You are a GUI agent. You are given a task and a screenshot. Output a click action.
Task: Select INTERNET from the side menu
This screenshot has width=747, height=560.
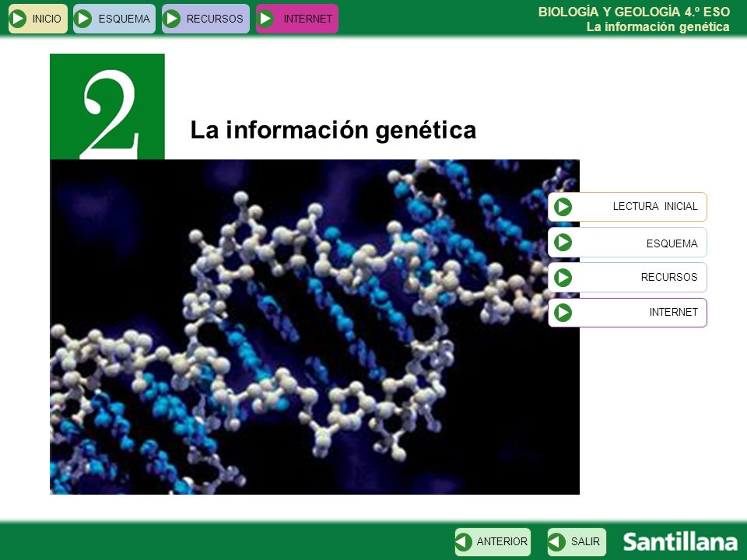click(627, 313)
